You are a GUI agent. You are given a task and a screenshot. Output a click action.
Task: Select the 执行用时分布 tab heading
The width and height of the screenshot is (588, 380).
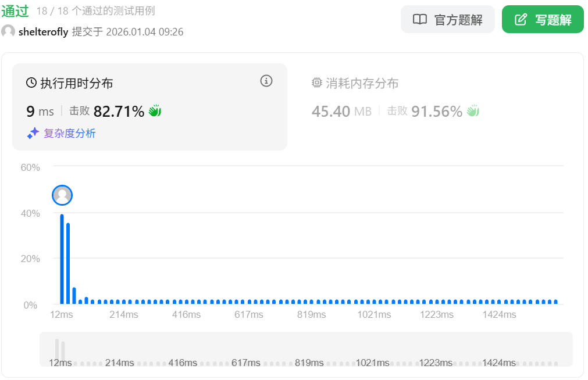click(76, 83)
